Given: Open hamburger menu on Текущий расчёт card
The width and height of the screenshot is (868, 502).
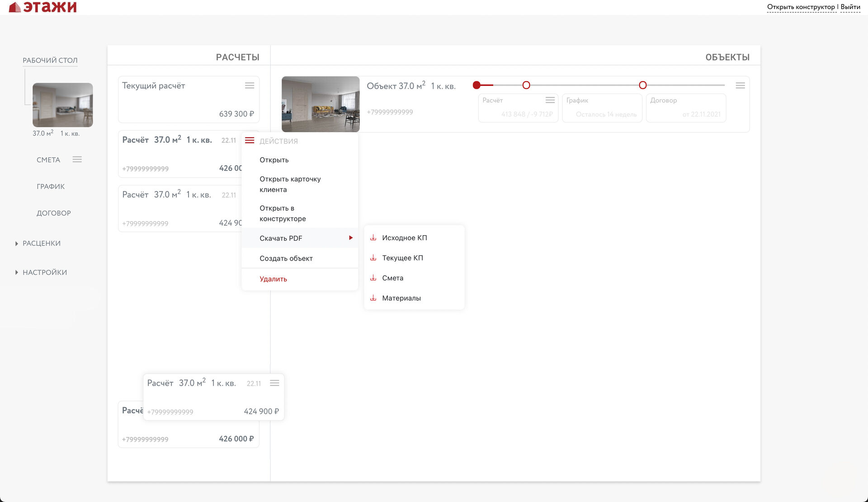Looking at the screenshot, I should (x=250, y=85).
